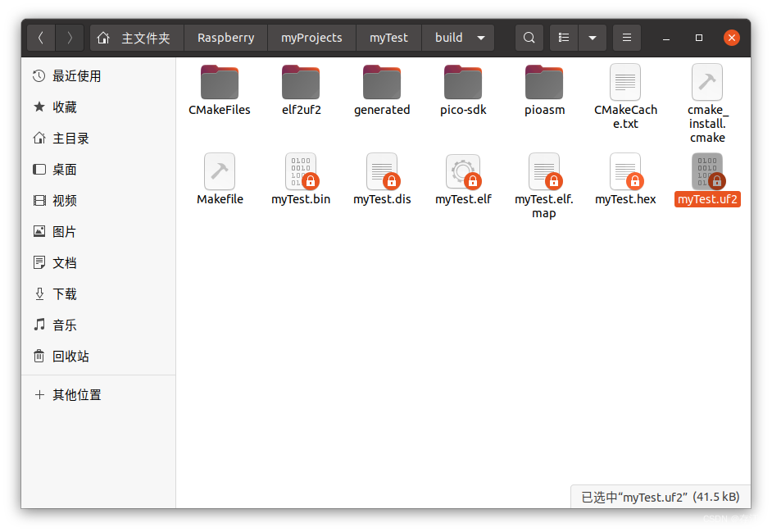Expand the build breadcrumb dropdown arrow
The width and height of the screenshot is (772, 532).
[481, 37]
